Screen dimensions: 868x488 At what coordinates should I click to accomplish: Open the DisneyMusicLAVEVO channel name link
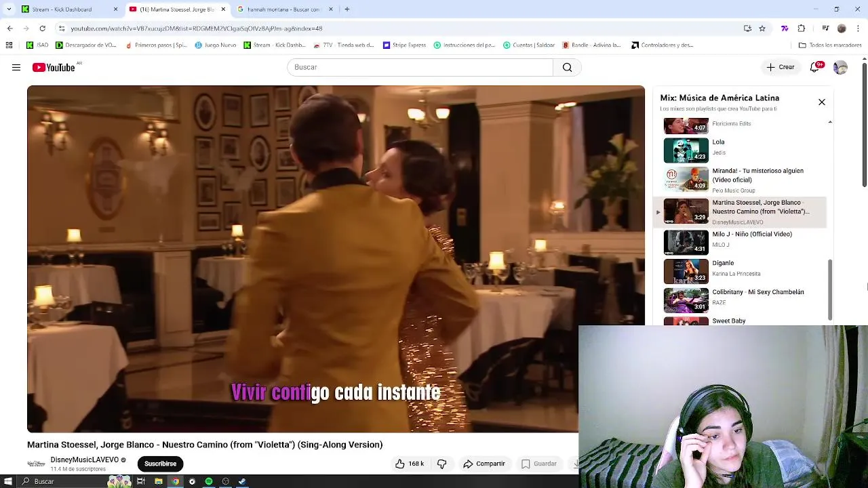(84, 460)
